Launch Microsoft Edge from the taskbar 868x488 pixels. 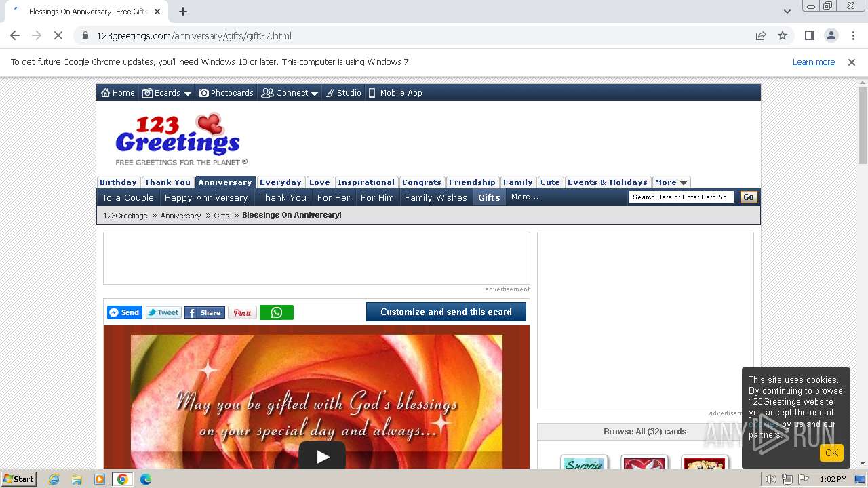click(145, 479)
